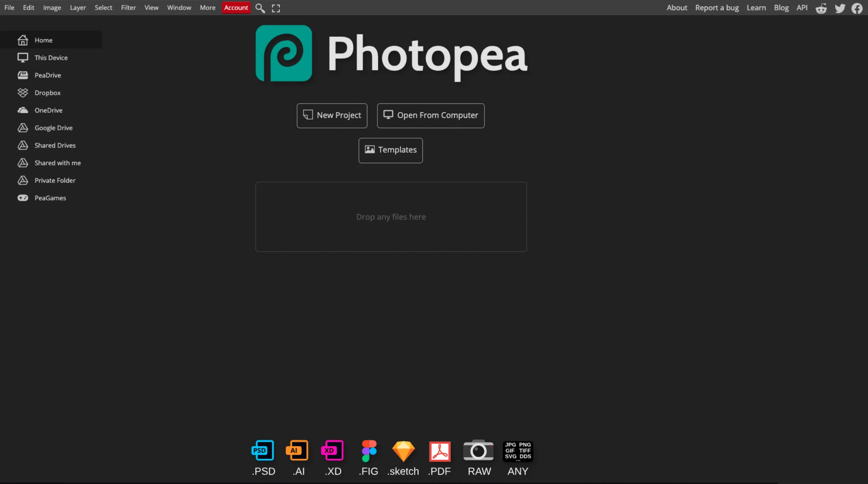
Task: Click the Home house icon
Action: (23, 40)
